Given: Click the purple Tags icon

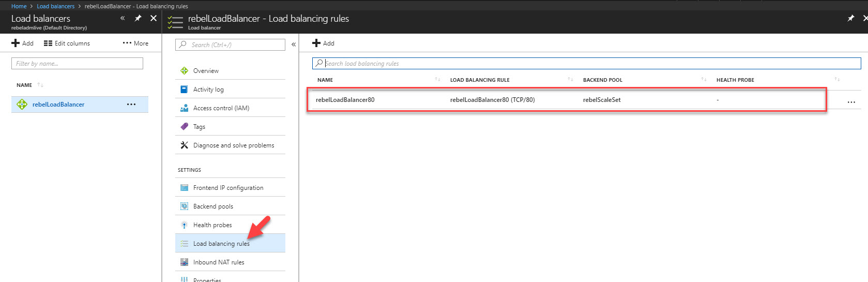Looking at the screenshot, I should click(184, 127).
